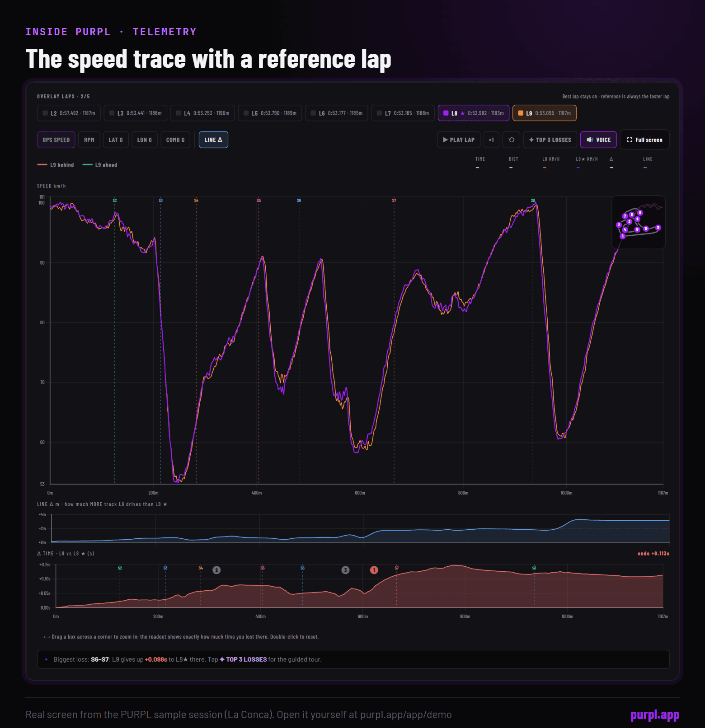Select corner 10 on the track minimap
This screenshot has height=728, width=705.
pyautogui.click(x=646, y=229)
